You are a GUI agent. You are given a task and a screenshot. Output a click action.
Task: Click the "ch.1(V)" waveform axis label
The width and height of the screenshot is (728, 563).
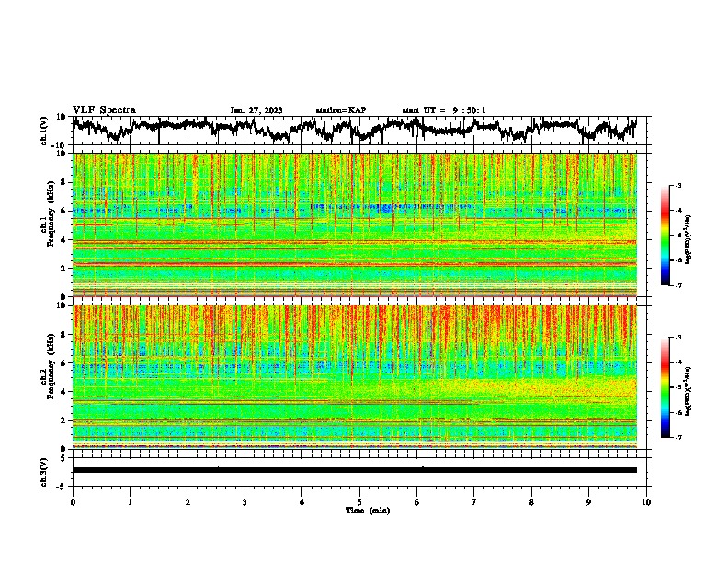coord(44,131)
